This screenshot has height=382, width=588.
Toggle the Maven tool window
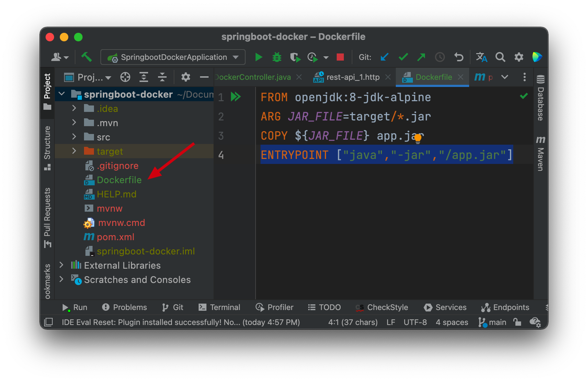click(x=540, y=153)
